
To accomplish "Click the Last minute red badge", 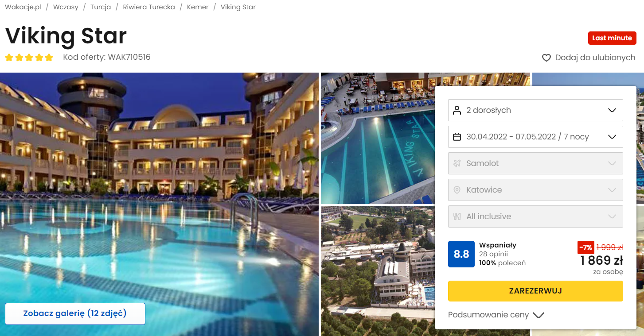I will coord(612,38).
